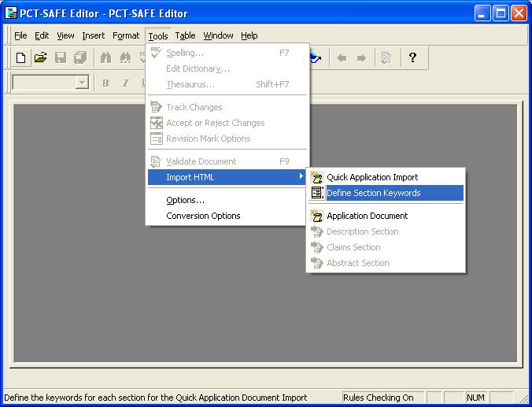Open the Help menu

coord(249,35)
